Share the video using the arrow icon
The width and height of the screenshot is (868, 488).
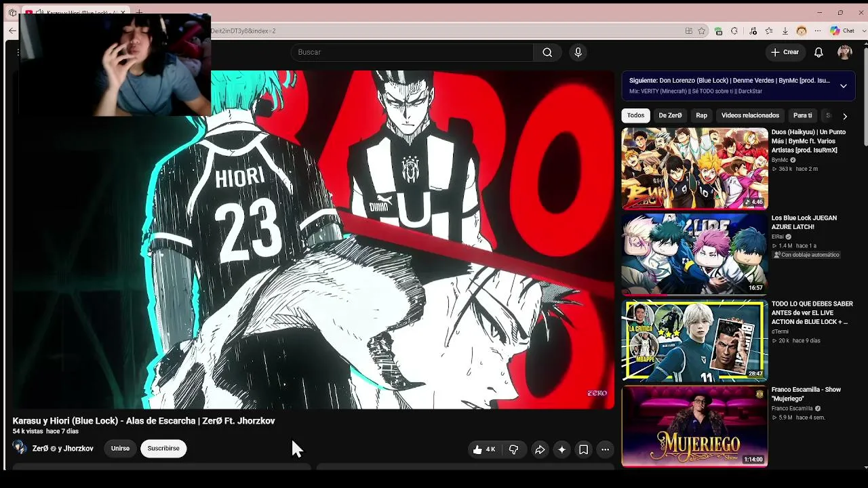(x=540, y=449)
